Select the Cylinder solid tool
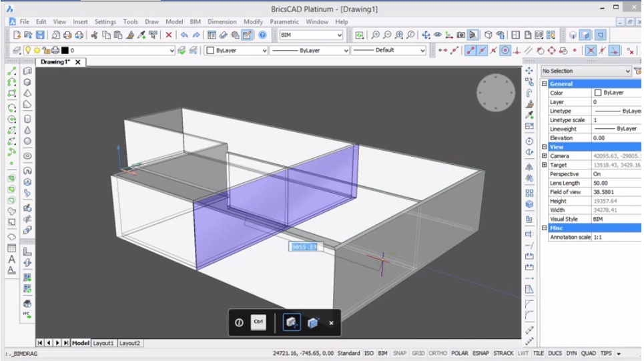This screenshot has height=361, width=644. tap(27, 119)
